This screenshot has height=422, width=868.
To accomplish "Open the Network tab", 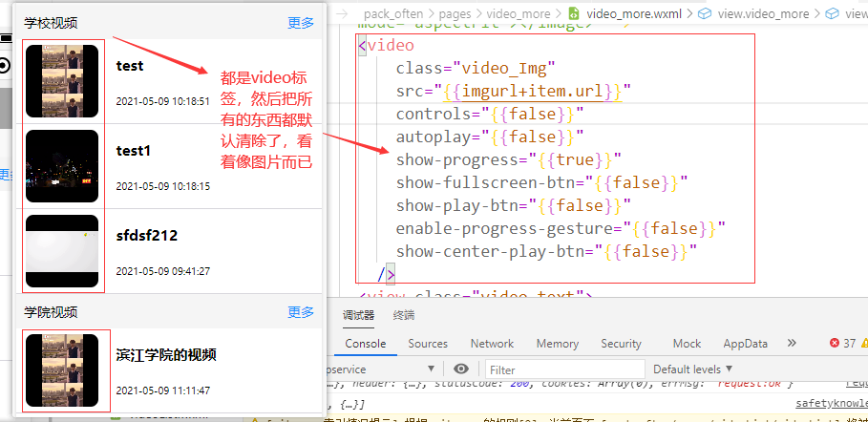I will (x=492, y=344).
